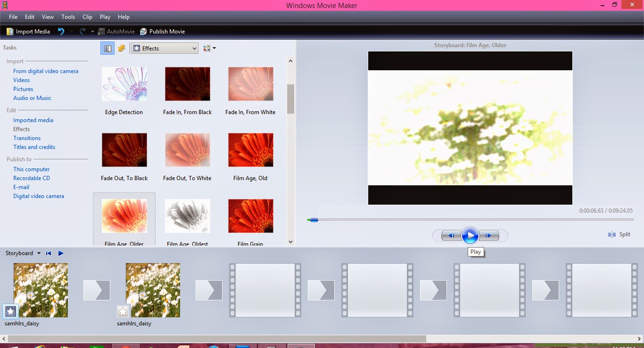Click the preview seek slider handle
This screenshot has width=644, height=348.
click(314, 219)
